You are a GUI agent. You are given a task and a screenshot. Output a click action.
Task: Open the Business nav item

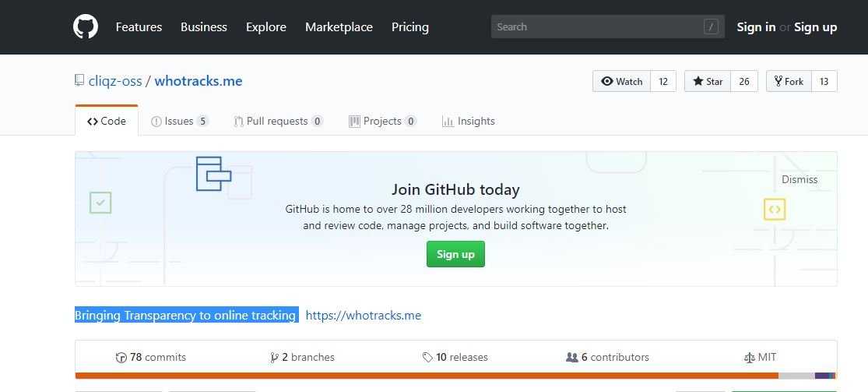point(204,27)
